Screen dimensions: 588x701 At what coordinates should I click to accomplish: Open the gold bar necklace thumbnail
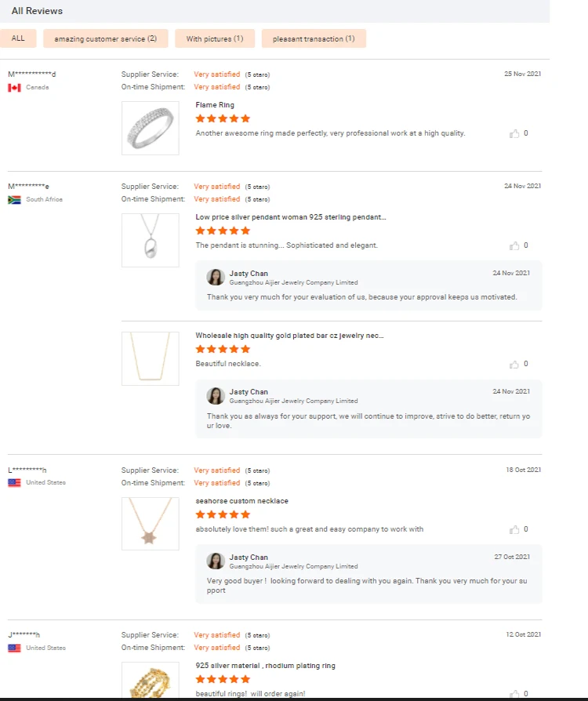point(151,358)
